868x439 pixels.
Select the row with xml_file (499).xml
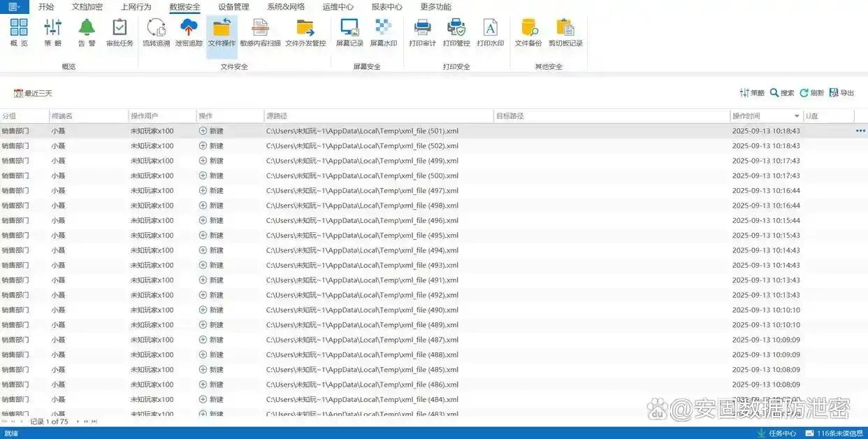coord(434,161)
